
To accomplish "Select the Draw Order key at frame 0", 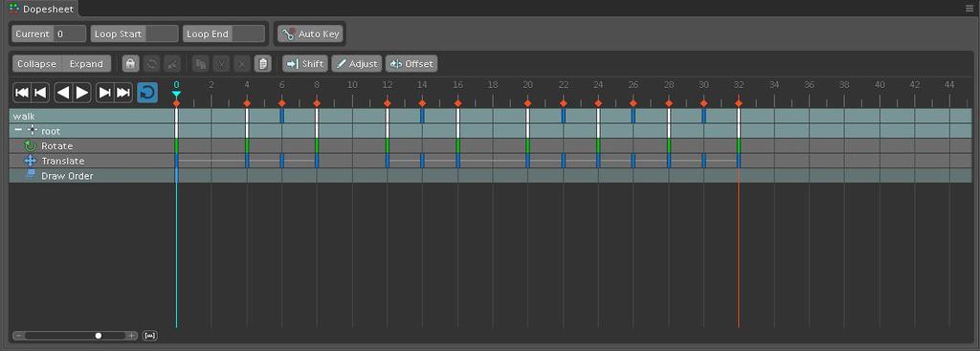I will [176, 176].
